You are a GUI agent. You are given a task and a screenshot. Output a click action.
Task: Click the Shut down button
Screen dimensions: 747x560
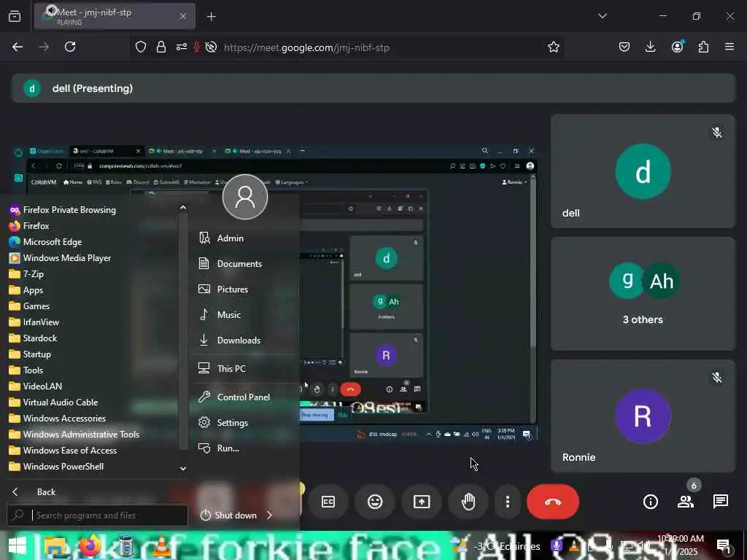point(229,516)
